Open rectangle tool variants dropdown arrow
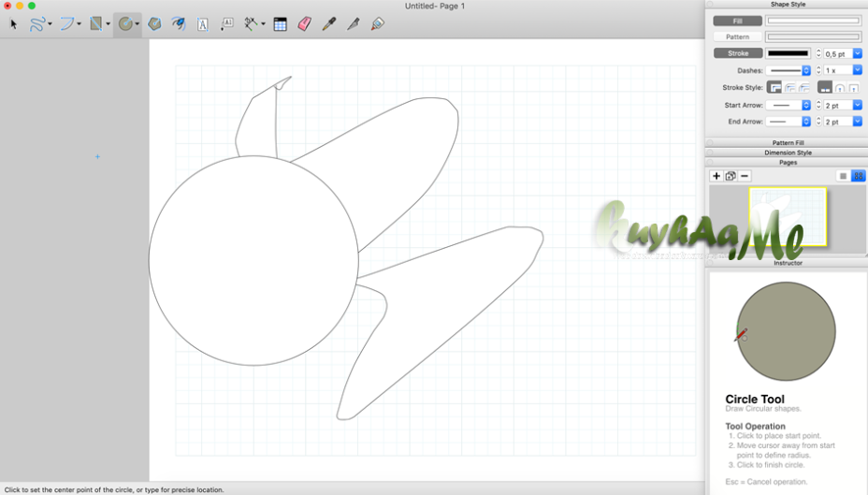 tap(108, 23)
